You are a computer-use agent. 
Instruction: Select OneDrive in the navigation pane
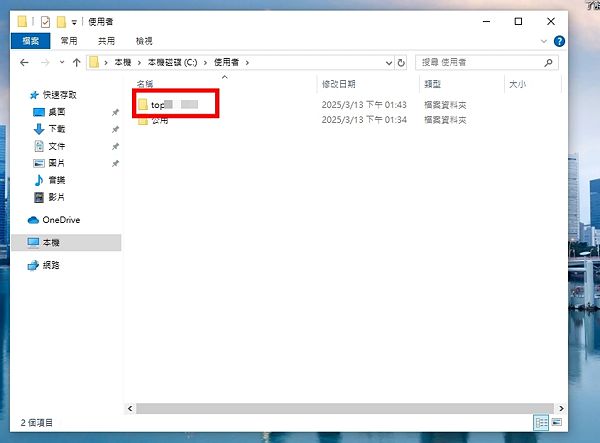61,220
